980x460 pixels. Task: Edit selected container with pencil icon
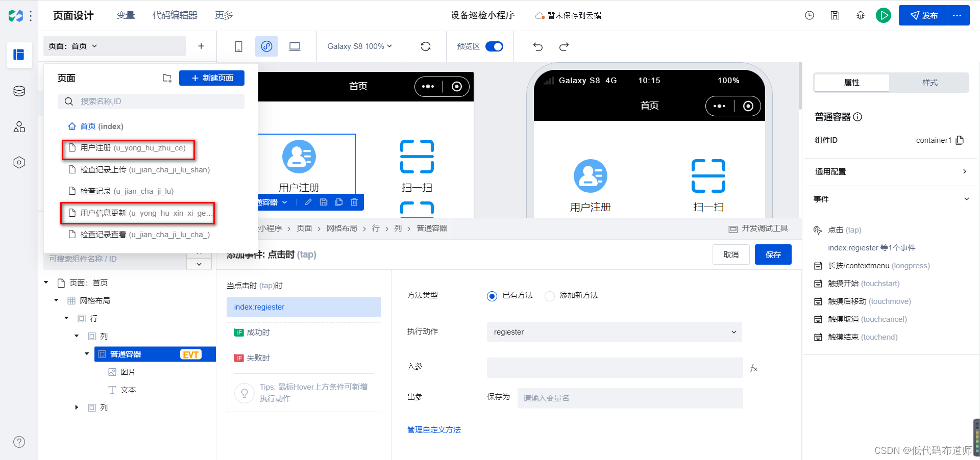pyautogui.click(x=308, y=202)
